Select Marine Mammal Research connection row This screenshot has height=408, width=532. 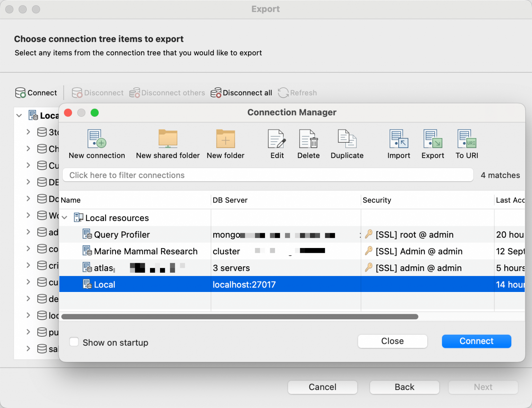(x=145, y=251)
